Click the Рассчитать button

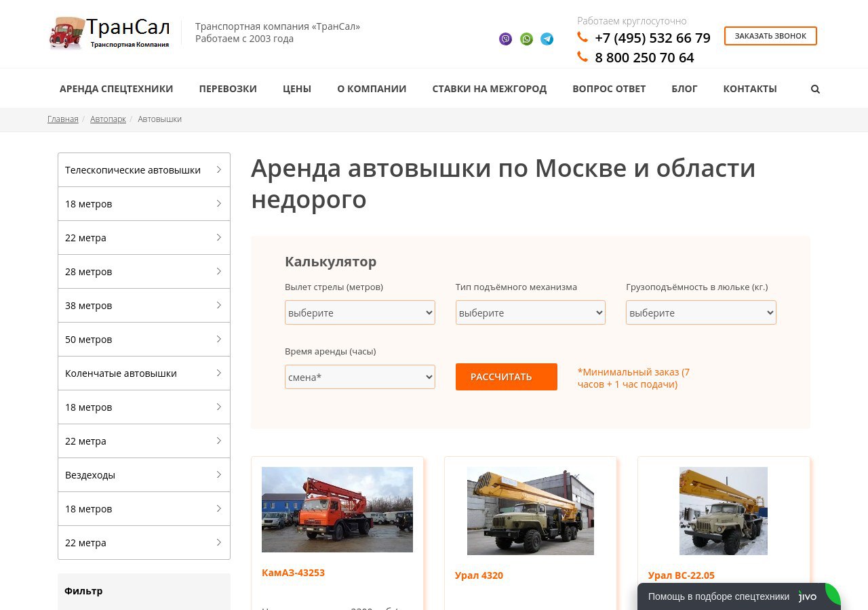click(x=507, y=377)
